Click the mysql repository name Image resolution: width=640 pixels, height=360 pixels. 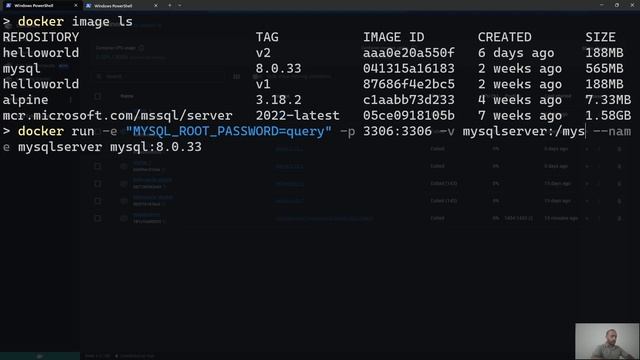click(22, 69)
